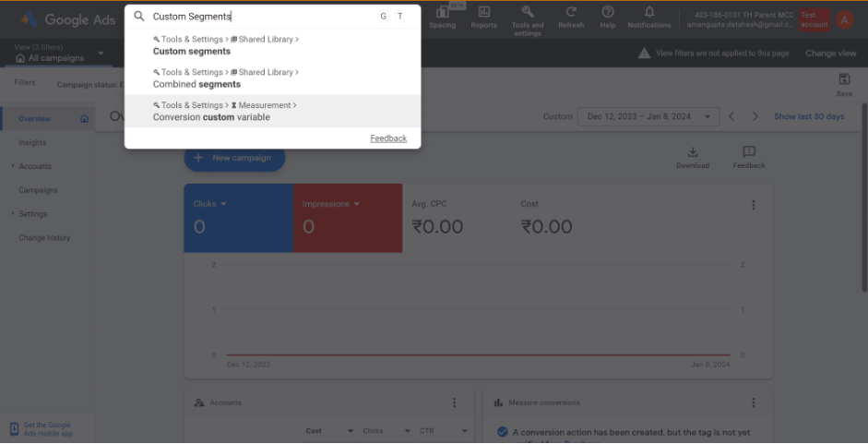
Task: Select the Cost metric card
Action: coord(565,219)
